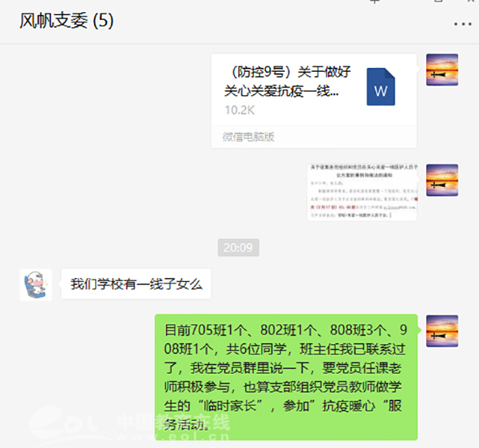The image size is (479, 448).
Task: Open the three-dot chat info menu
Action: pyautogui.click(x=462, y=24)
